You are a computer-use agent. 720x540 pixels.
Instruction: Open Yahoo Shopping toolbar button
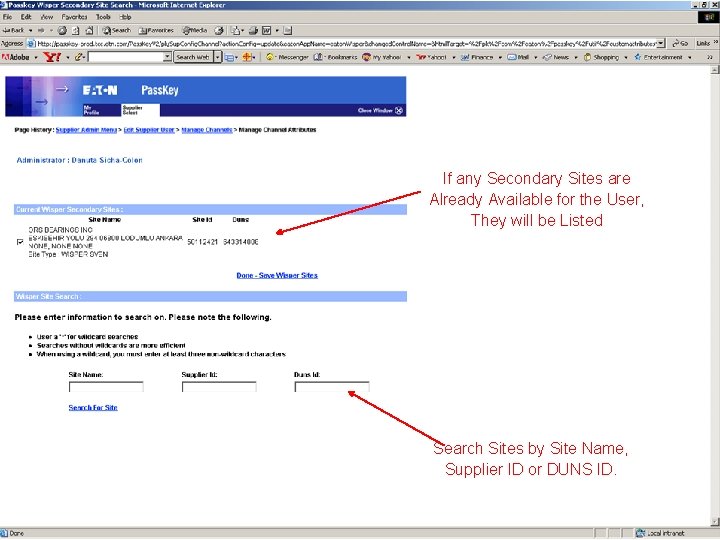602,57
